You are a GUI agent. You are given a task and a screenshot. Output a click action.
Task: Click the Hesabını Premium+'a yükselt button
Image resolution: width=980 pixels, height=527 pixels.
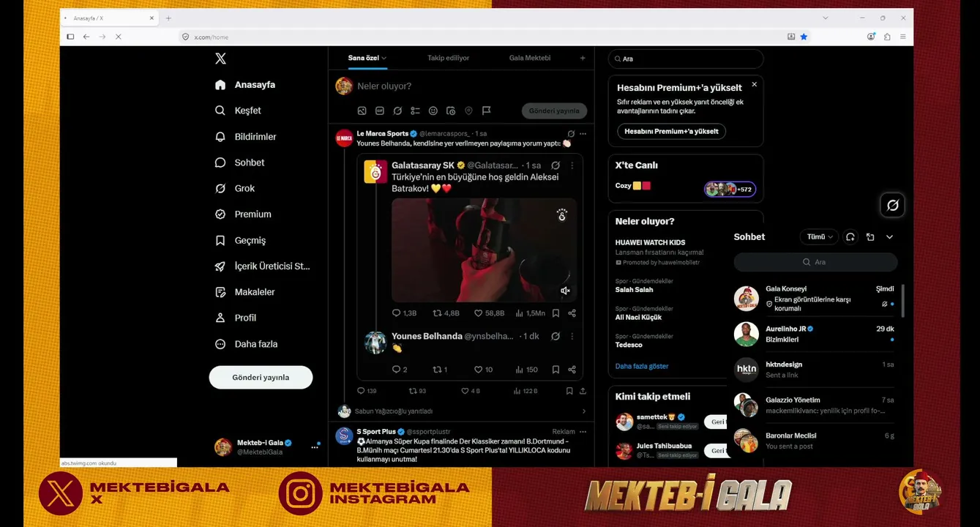coord(671,132)
